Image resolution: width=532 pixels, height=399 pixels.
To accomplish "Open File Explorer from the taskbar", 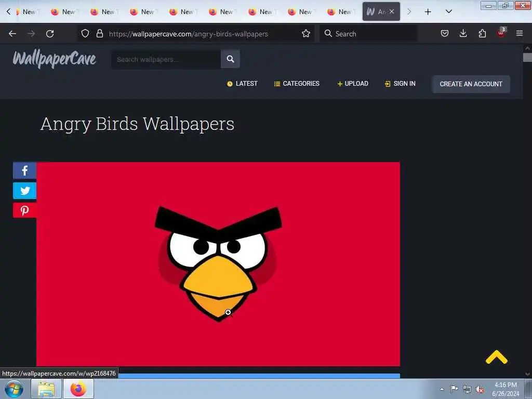I will pyautogui.click(x=46, y=389).
